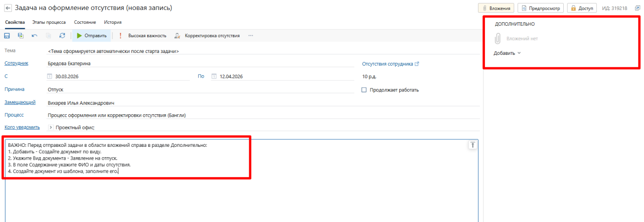Image resolution: width=644 pixels, height=222 pixels.
Task: Expand the Добавить dropdown in Дополнительно
Action: 507,53
